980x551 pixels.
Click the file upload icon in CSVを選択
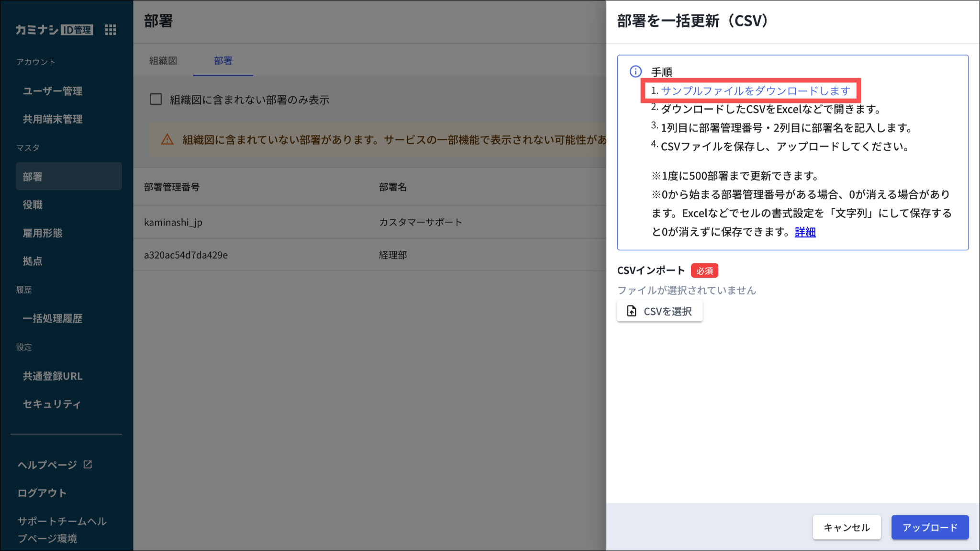coord(632,311)
